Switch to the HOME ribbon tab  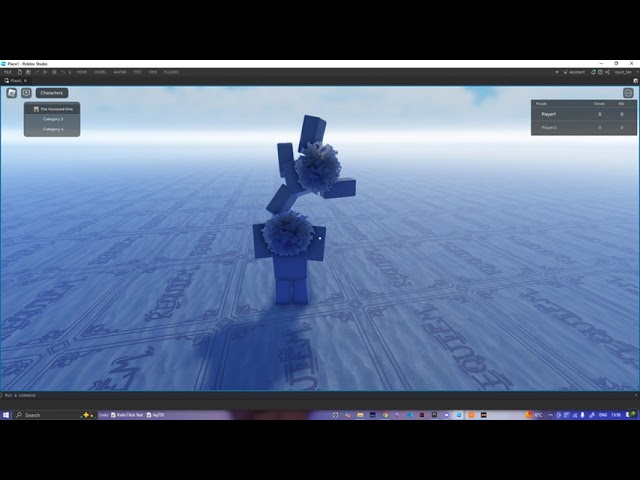click(x=82, y=72)
